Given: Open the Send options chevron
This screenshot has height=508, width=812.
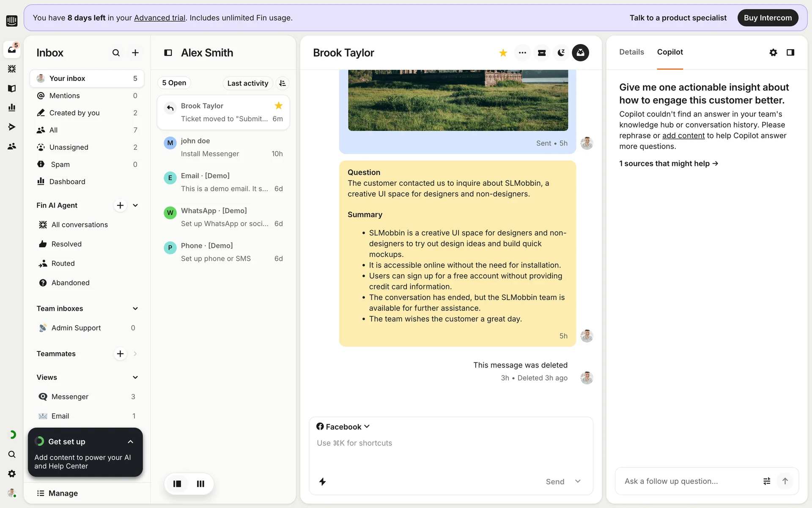Looking at the screenshot, I should coord(578,481).
